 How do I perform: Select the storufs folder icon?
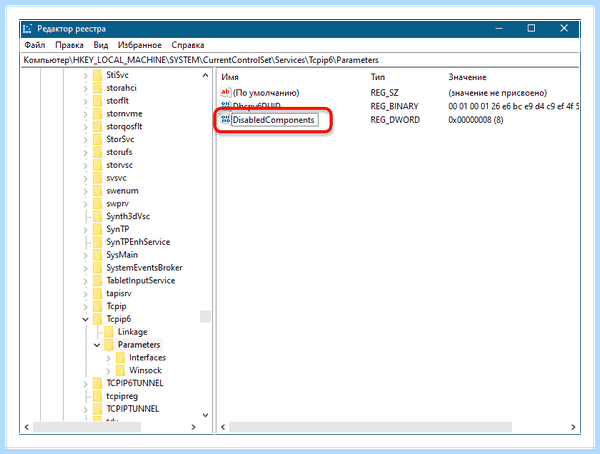pyautogui.click(x=98, y=152)
